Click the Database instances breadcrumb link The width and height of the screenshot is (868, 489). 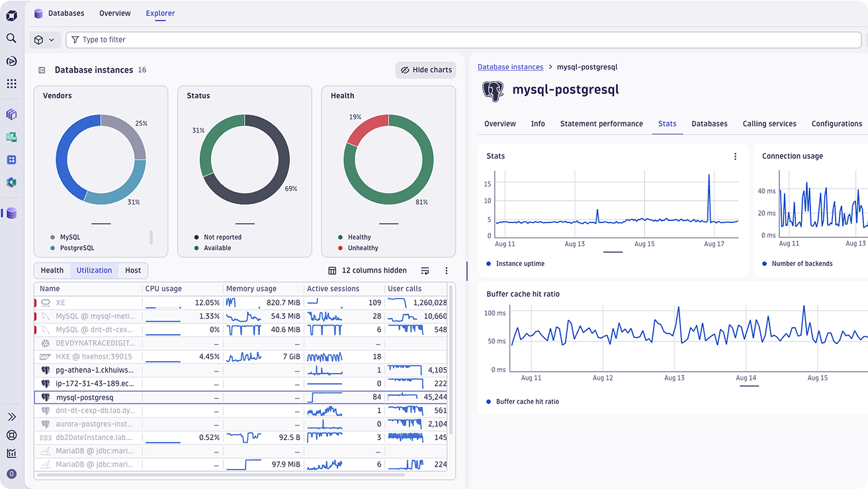click(x=510, y=67)
